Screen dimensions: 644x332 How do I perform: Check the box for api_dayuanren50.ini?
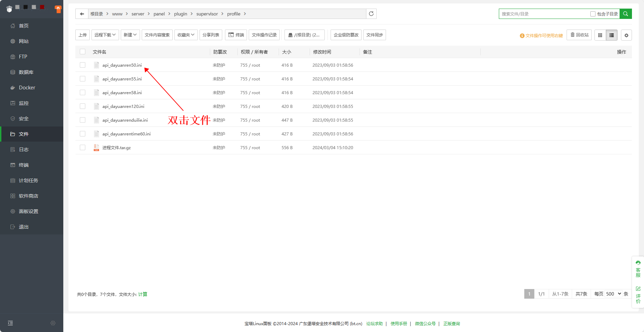[83, 65]
